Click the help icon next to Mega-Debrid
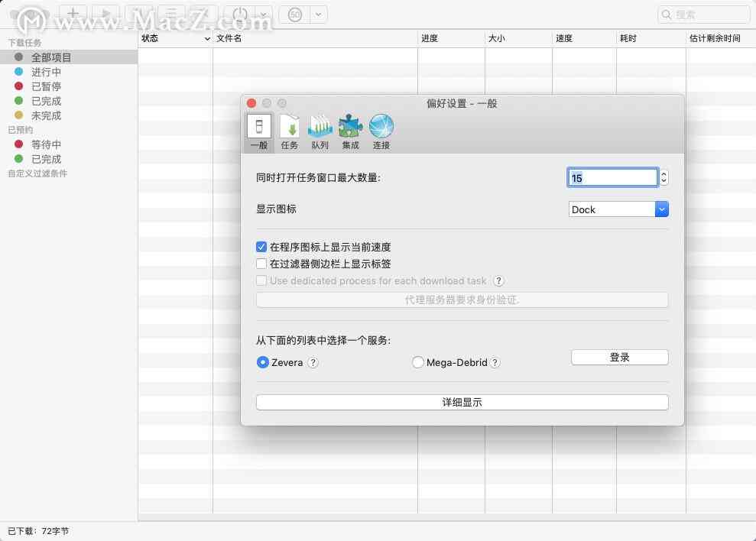 point(495,363)
